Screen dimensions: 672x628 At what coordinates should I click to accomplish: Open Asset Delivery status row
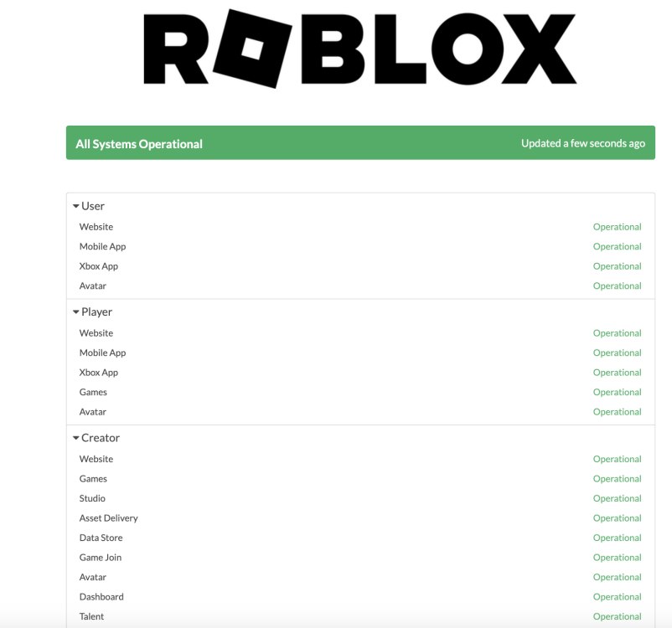point(106,517)
